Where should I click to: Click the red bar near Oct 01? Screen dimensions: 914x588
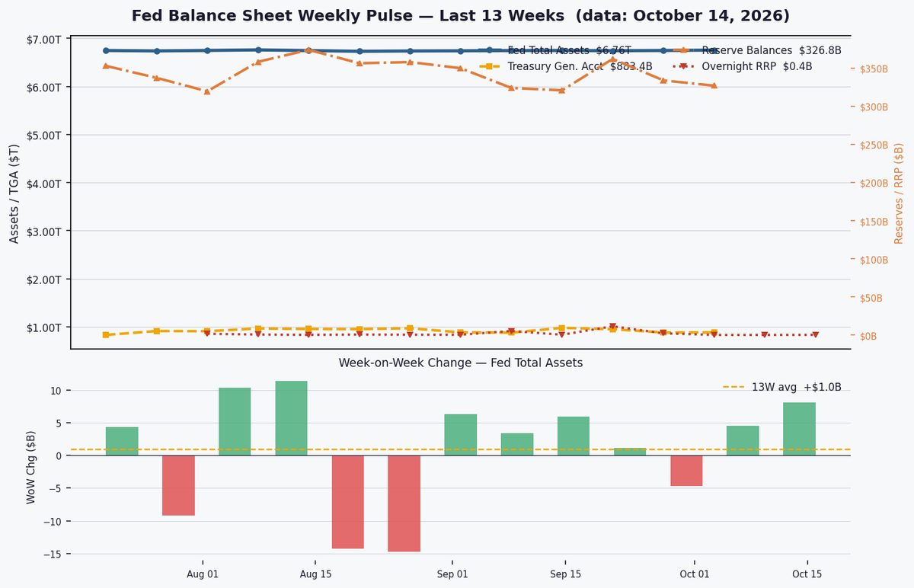686,471
